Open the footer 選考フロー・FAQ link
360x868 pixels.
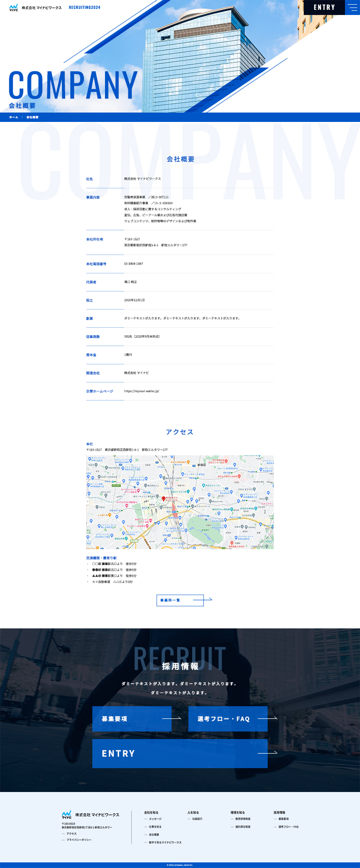click(288, 827)
